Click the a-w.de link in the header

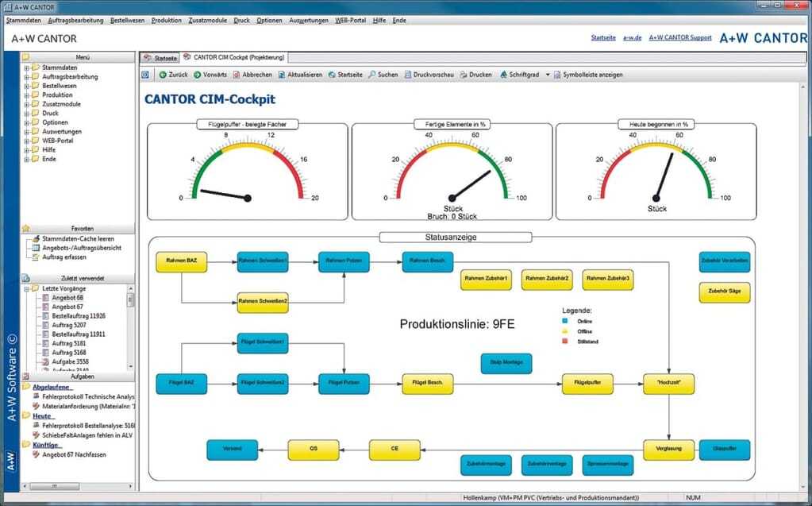tap(632, 37)
